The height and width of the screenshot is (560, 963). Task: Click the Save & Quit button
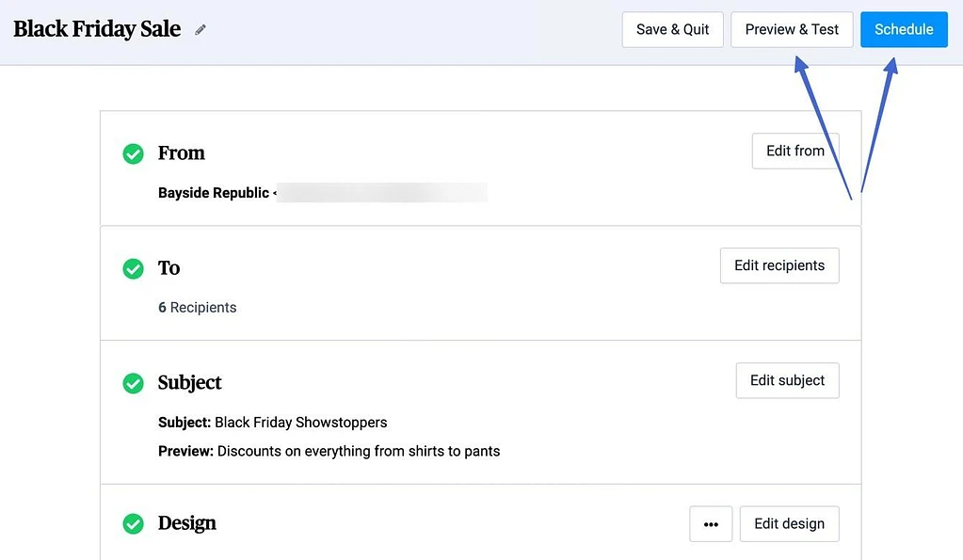(672, 29)
